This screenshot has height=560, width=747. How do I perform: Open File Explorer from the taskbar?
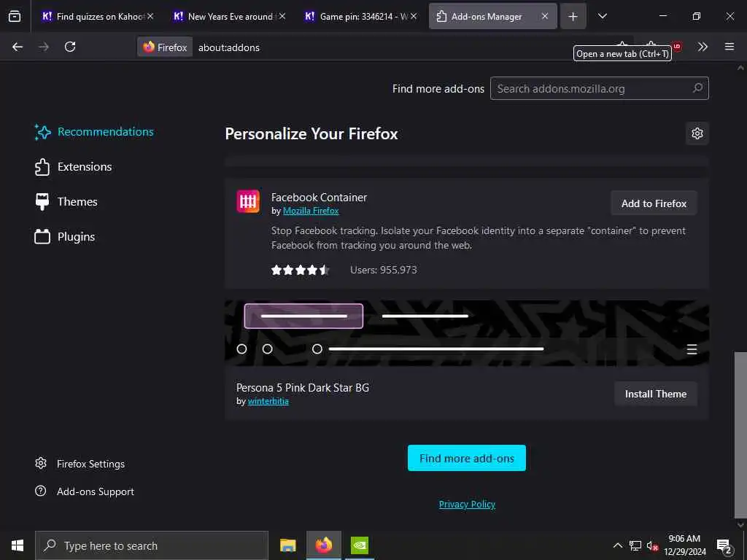click(287, 545)
